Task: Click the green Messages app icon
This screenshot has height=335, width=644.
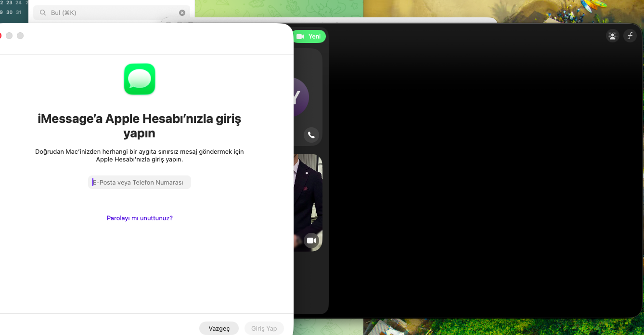Action: point(140,79)
